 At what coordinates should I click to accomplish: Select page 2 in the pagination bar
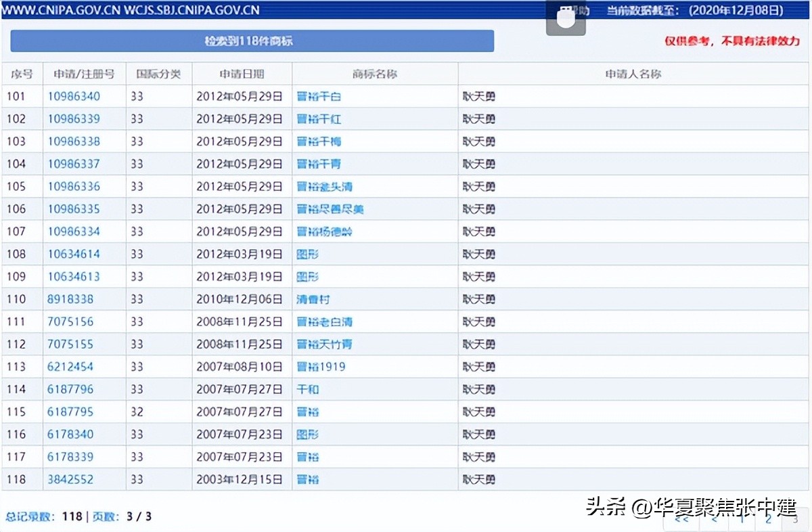coord(767,520)
